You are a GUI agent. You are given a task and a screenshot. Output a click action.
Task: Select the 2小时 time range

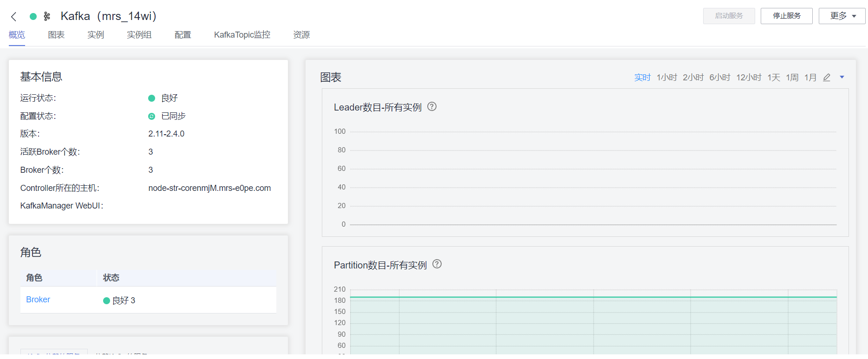693,78
